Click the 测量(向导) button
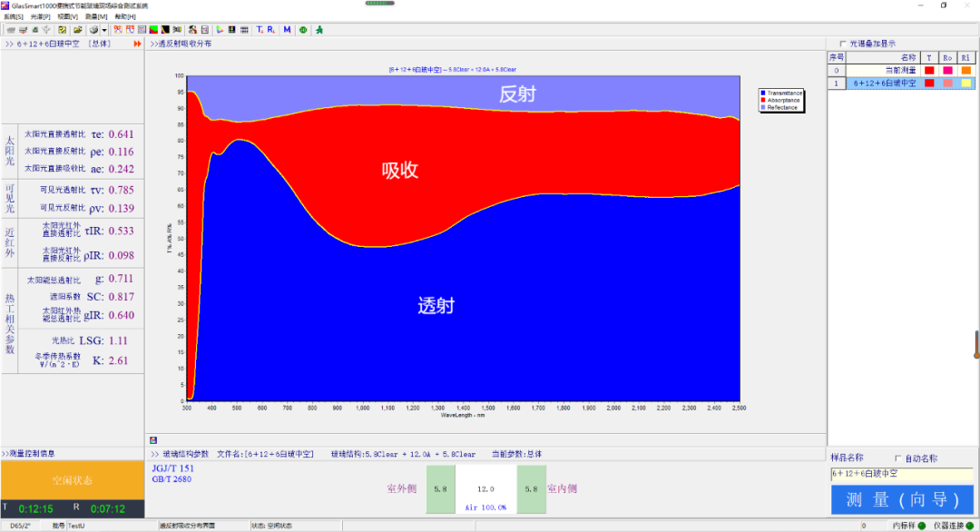Viewport: 980px width, 532px height. 902,499
